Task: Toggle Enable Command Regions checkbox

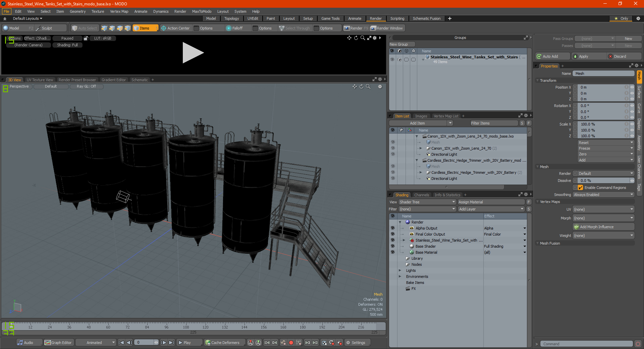Action: 581,188
